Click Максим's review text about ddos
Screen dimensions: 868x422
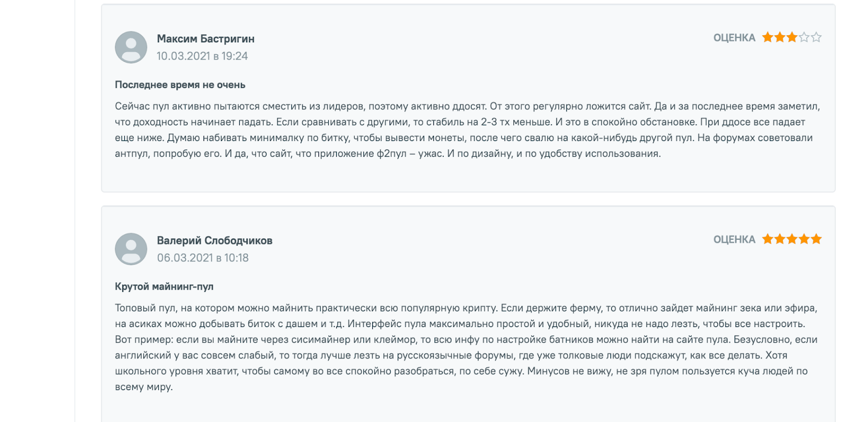pyautogui.click(x=468, y=130)
